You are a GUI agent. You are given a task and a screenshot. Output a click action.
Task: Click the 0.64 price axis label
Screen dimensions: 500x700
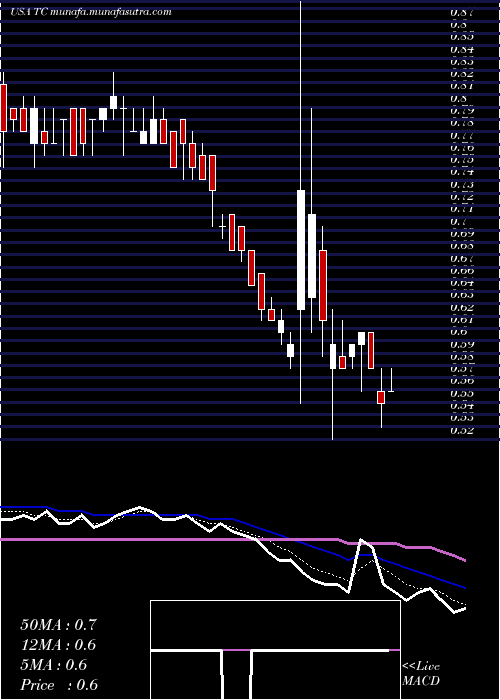pos(461,282)
